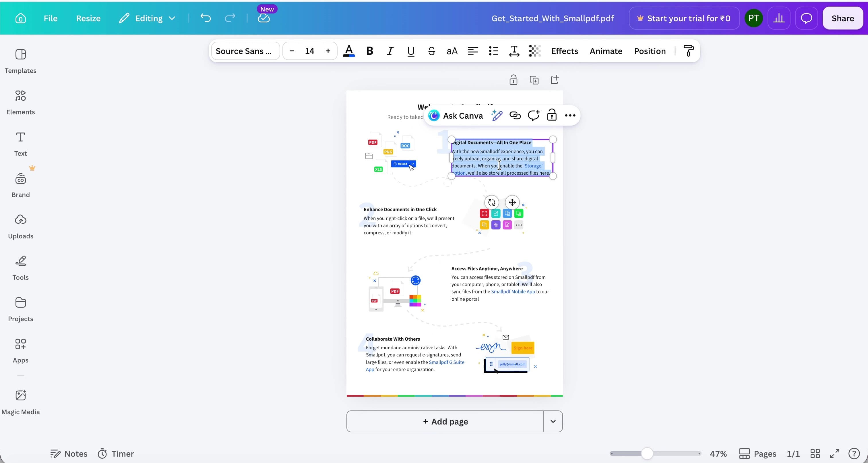Open the Text panel
This screenshot has height=463, width=868.
click(21, 144)
